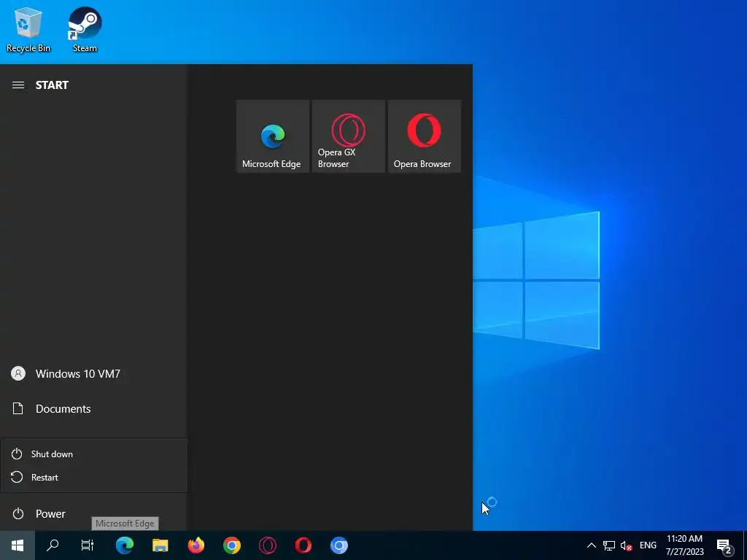Screen dimensions: 747x560
Task: Open the Recycle Bin desktop icon
Action: (x=28, y=29)
